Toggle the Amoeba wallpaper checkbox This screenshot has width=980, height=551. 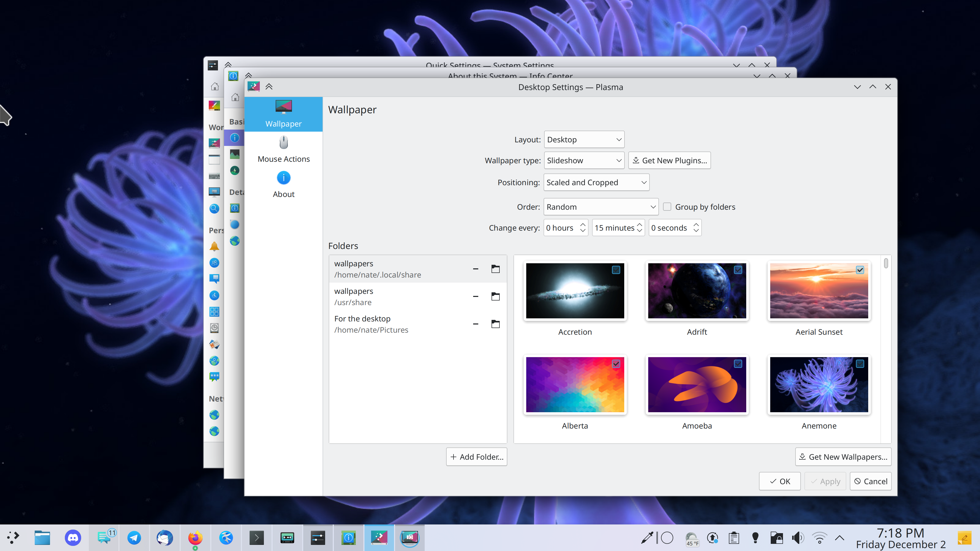(x=738, y=364)
